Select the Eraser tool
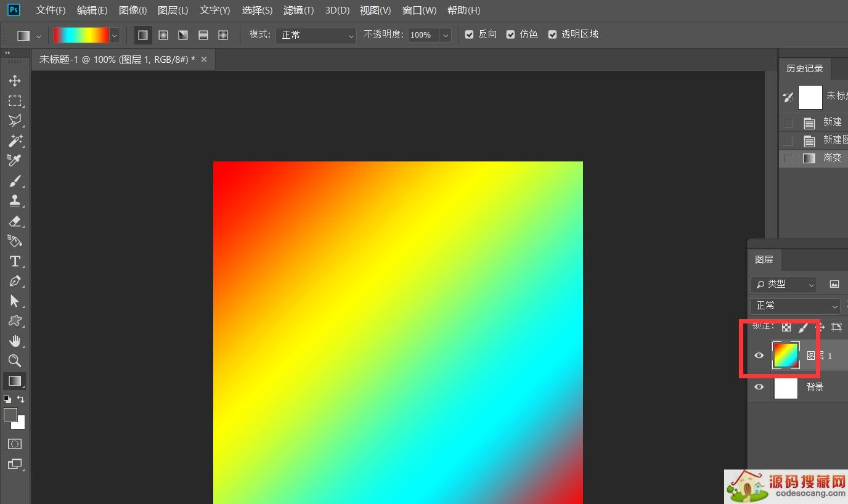 (15, 221)
